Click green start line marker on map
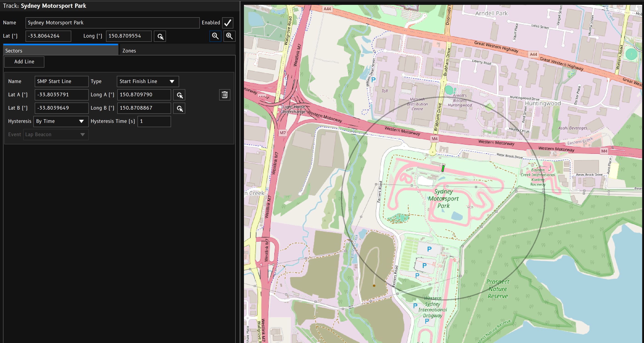 [443, 168]
